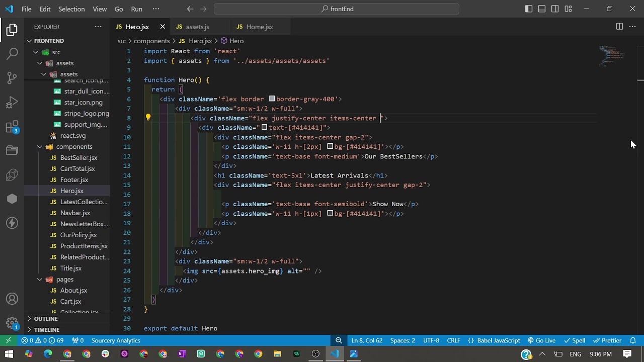Open Explorer Views and More Actions ellipsis
The image size is (644, 362).
click(x=98, y=27)
